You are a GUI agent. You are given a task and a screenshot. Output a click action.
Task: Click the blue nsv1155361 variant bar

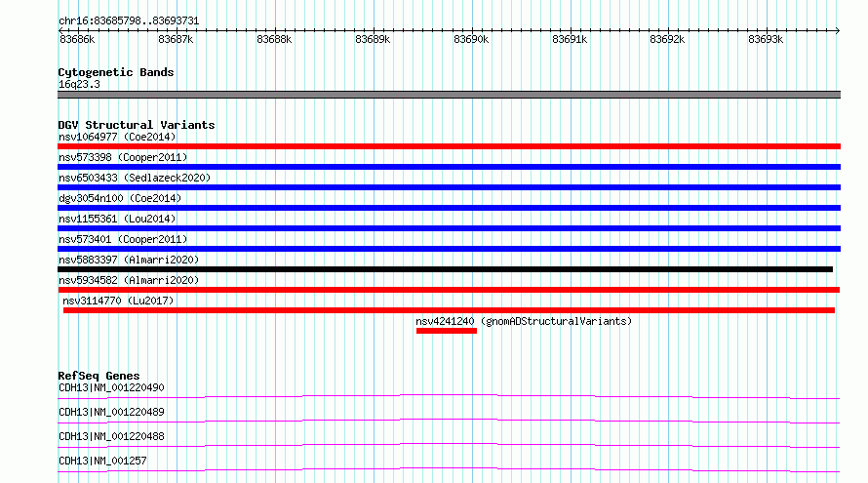(449, 228)
